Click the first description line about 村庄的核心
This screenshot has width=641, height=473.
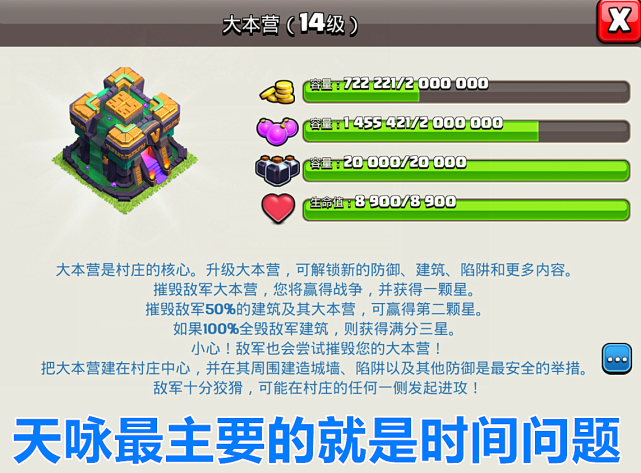point(314,270)
